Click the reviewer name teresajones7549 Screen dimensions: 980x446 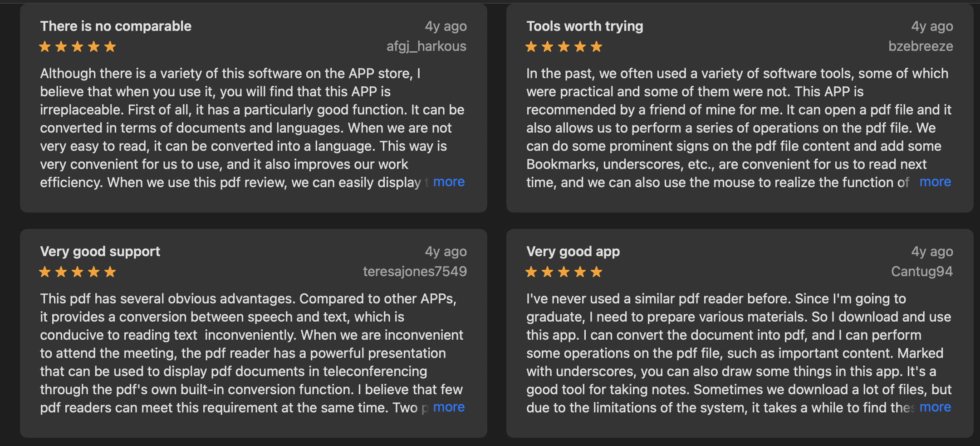click(415, 272)
